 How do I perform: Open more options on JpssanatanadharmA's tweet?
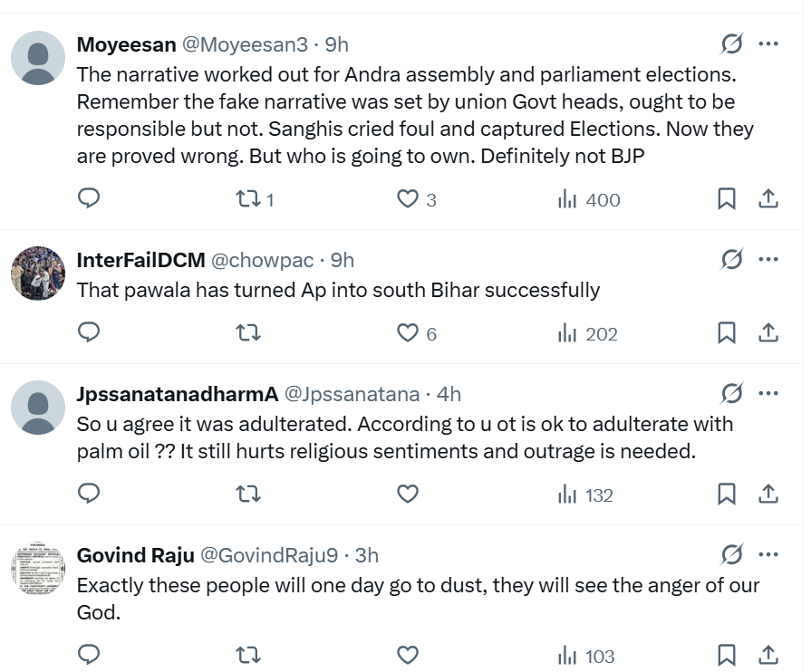[768, 393]
